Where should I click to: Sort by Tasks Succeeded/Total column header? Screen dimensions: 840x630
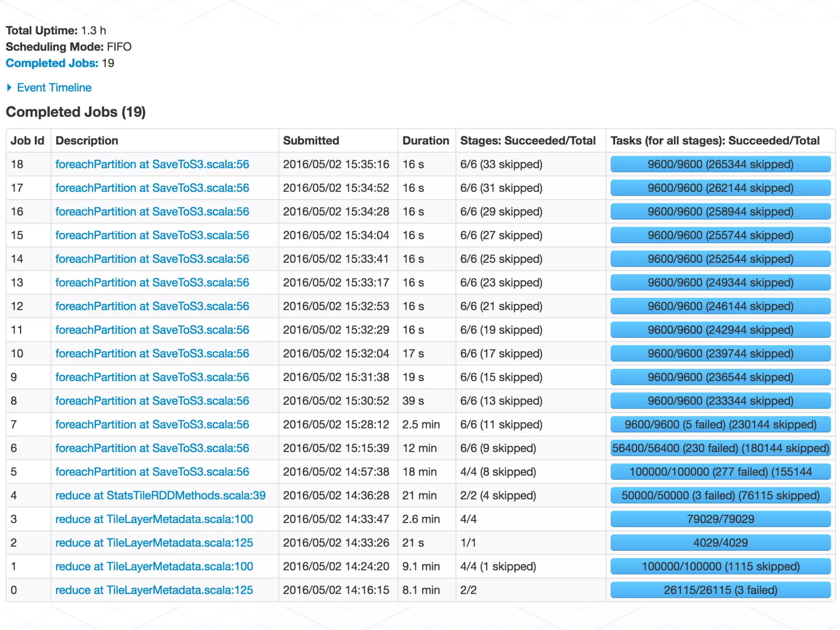pos(714,141)
